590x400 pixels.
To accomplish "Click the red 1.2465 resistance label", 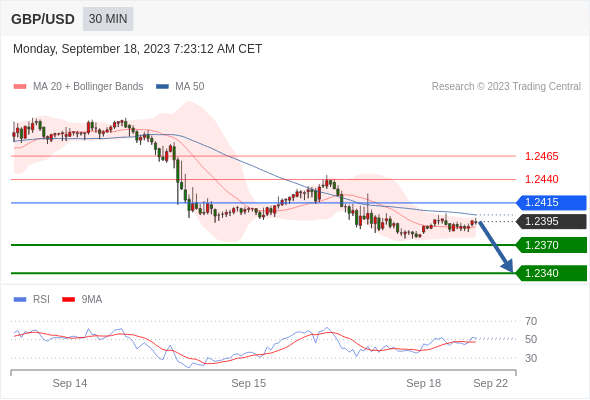I will [541, 156].
